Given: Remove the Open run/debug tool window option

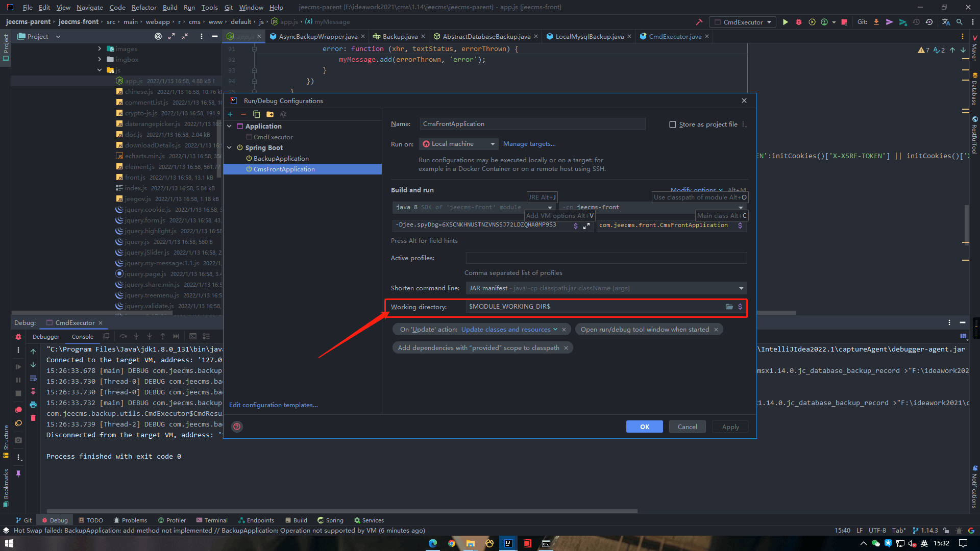Looking at the screenshot, I should click(x=716, y=330).
